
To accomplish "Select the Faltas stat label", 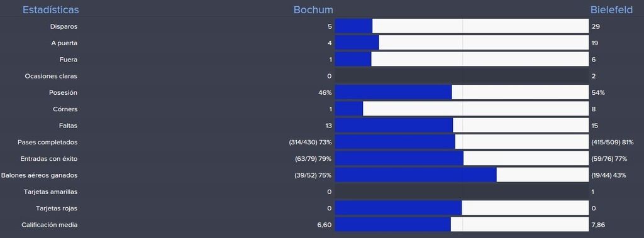I will 68,126.
